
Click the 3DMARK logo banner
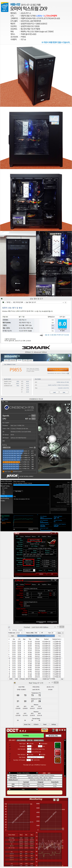click(36, 347)
